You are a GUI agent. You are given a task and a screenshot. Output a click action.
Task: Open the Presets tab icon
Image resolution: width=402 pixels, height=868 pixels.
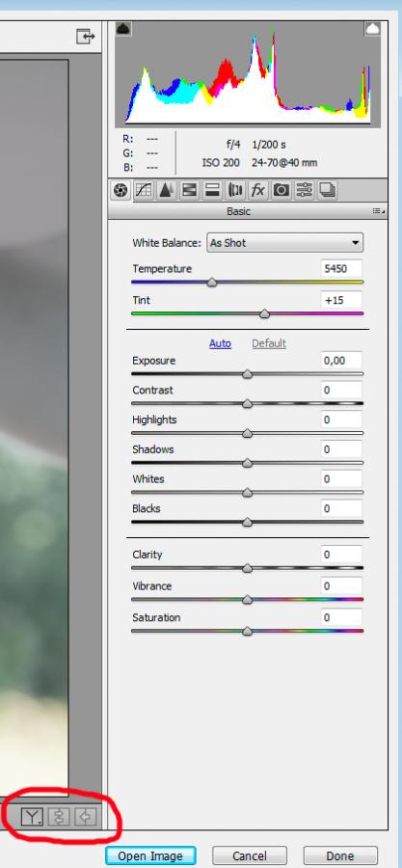[x=304, y=190]
